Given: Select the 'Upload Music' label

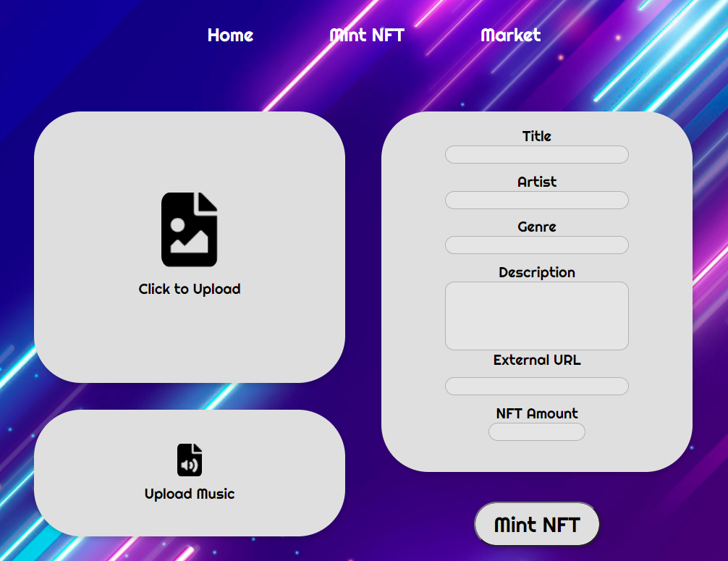Looking at the screenshot, I should [x=190, y=494].
